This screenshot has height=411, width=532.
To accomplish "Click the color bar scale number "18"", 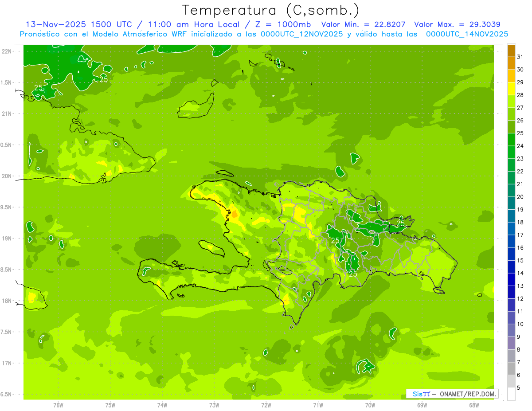I will point(520,223).
